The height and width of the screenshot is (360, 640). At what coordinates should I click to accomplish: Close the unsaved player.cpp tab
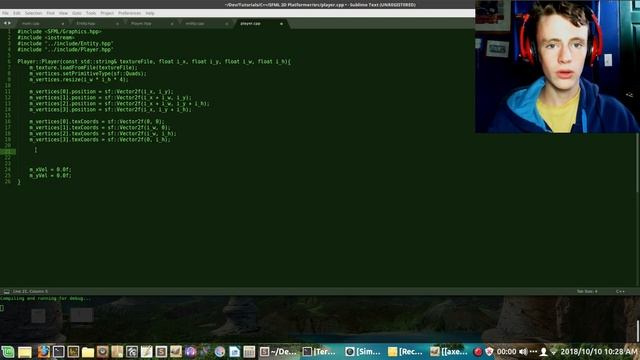click(281, 24)
